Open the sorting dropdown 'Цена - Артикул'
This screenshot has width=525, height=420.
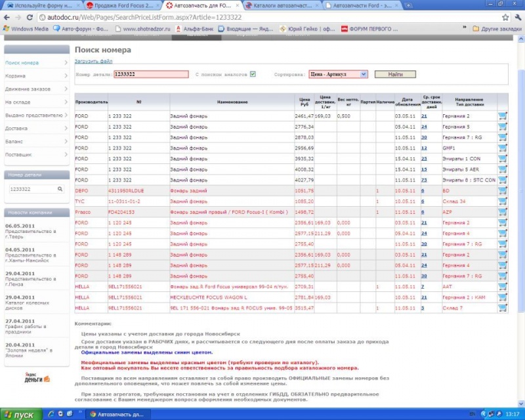point(338,74)
